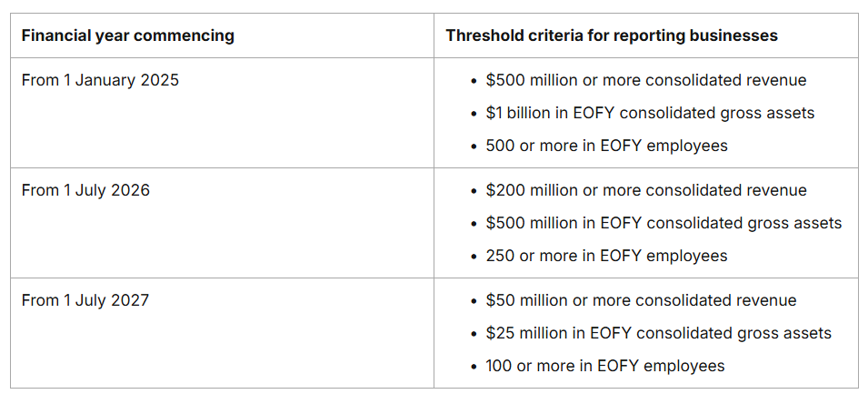Select the 'From 1 January 2025' cell
This screenshot has height=394, width=868.
100,80
